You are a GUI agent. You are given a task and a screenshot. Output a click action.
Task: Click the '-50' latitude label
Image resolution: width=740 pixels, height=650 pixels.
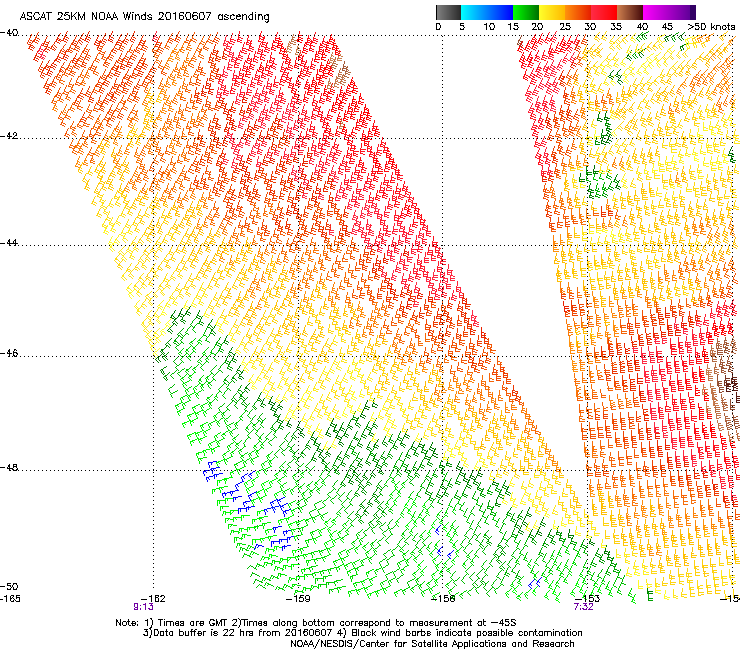pos(9,586)
